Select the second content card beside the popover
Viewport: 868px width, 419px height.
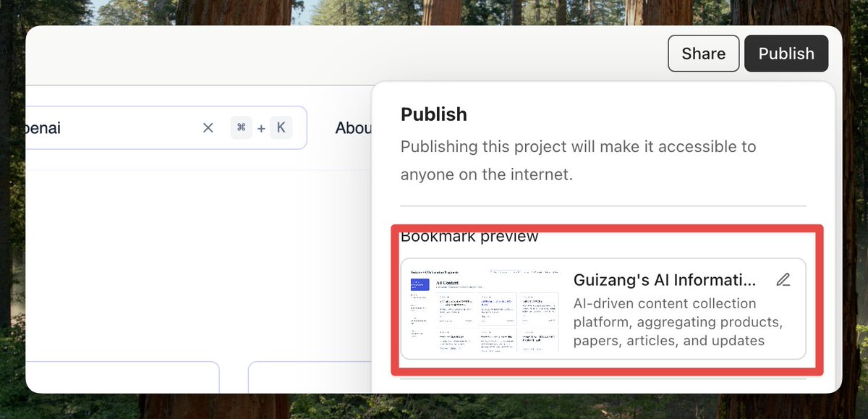[x=310, y=377]
